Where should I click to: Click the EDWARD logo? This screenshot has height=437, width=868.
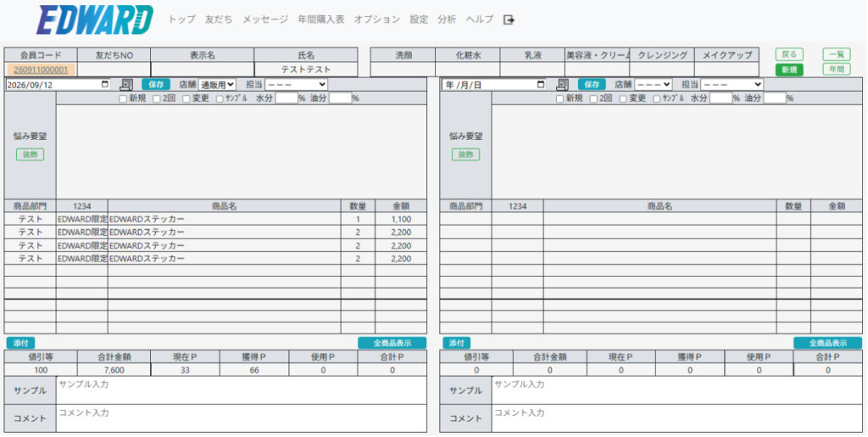(x=95, y=20)
